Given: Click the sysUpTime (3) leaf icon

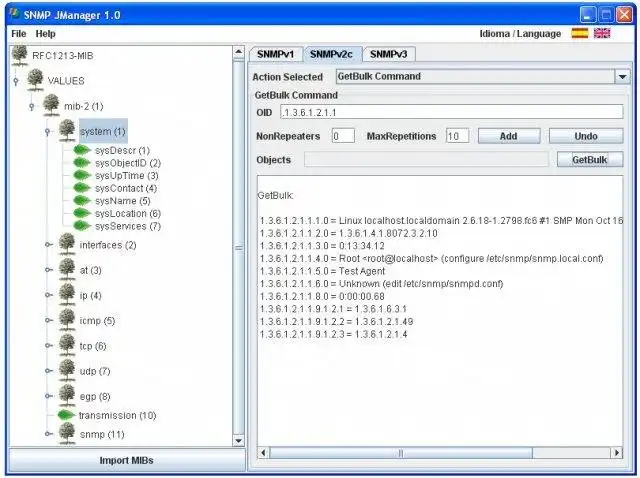Looking at the screenshot, I should (x=82, y=175).
